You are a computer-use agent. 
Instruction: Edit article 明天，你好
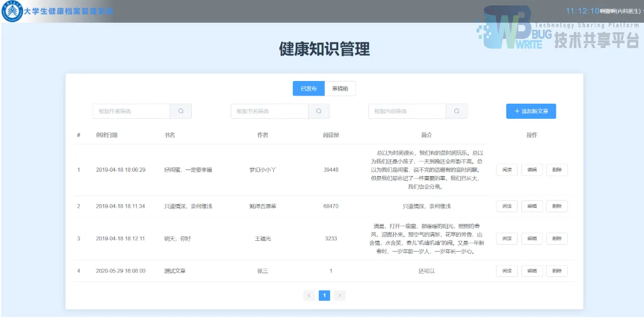532,239
